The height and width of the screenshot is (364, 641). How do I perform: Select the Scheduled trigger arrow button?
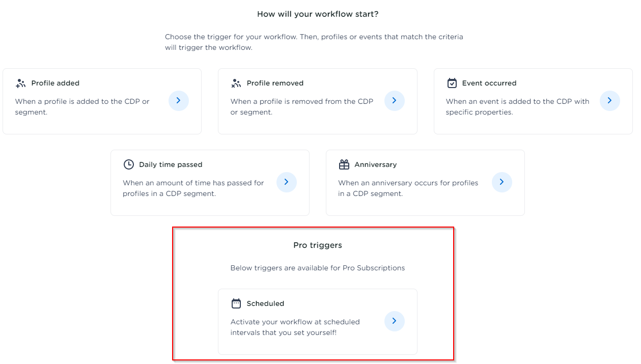point(395,321)
